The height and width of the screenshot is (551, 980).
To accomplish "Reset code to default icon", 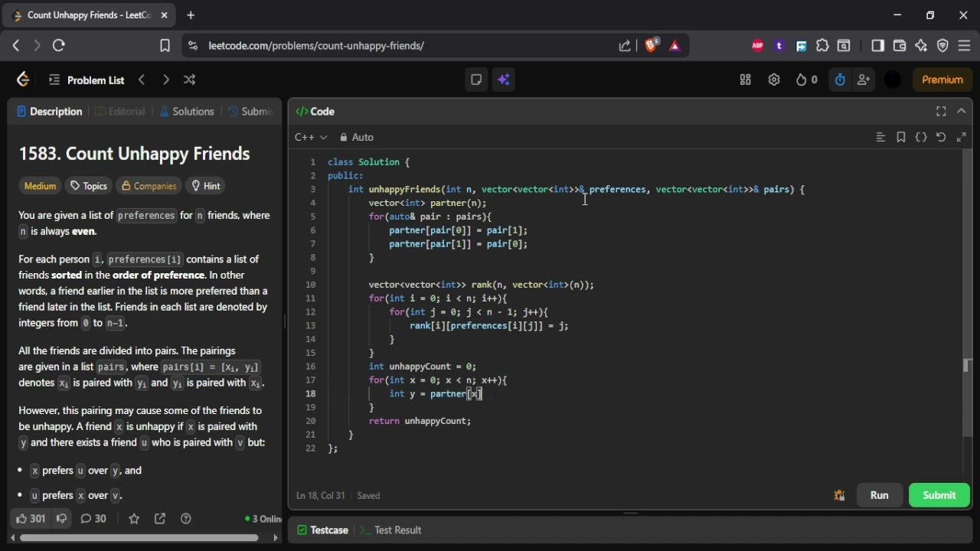I will click(941, 137).
